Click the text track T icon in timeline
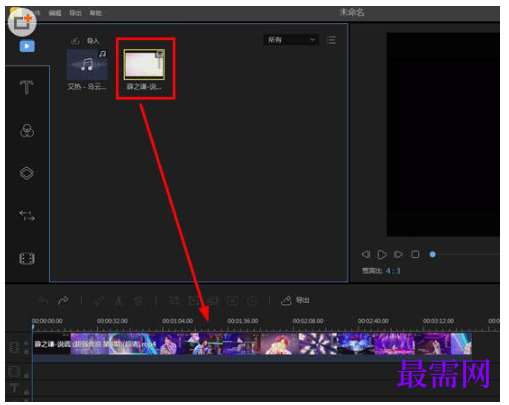The image size is (509, 405). (x=14, y=388)
